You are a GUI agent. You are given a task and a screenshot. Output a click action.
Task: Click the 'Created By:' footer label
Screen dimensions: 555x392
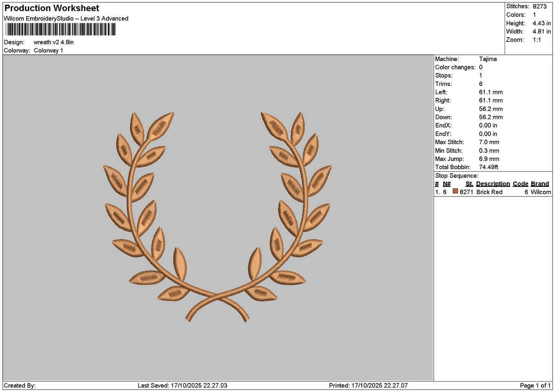pyautogui.click(x=20, y=385)
